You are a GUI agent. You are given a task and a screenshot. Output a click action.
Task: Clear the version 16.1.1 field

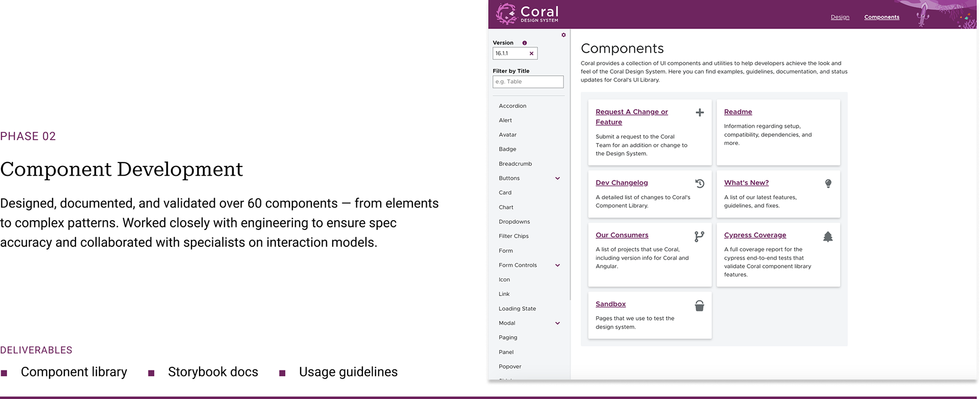tap(531, 53)
